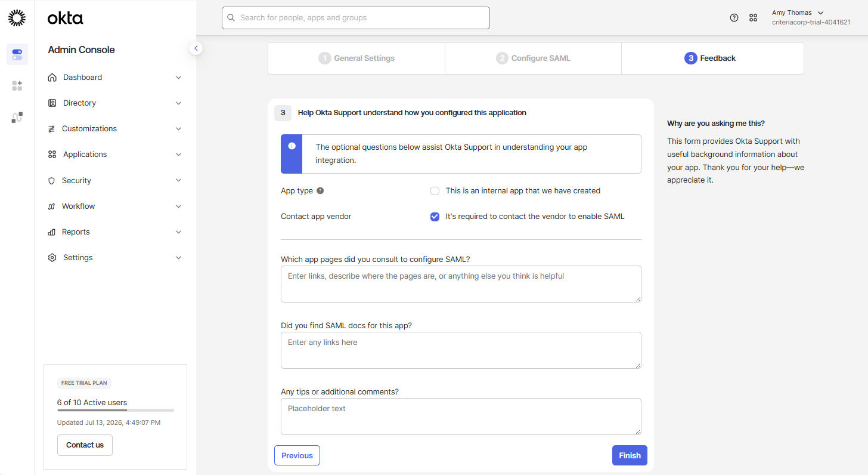This screenshot has height=475, width=868.
Task: Click the '6 of 10 Active users' text
Action: point(92,403)
